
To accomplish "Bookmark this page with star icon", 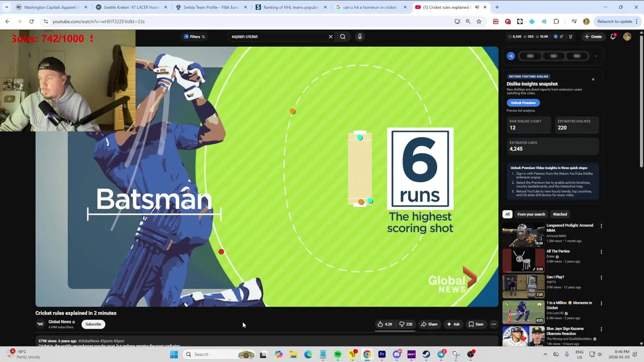I will click(x=479, y=22).
